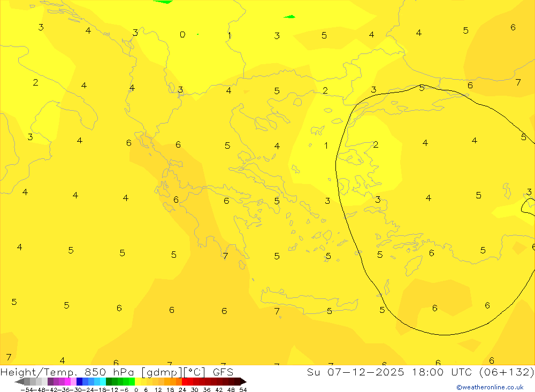This screenshot has height=392, width=535.
Task: Pick the darkest green swatch in the legend
Action: tap(109, 381)
